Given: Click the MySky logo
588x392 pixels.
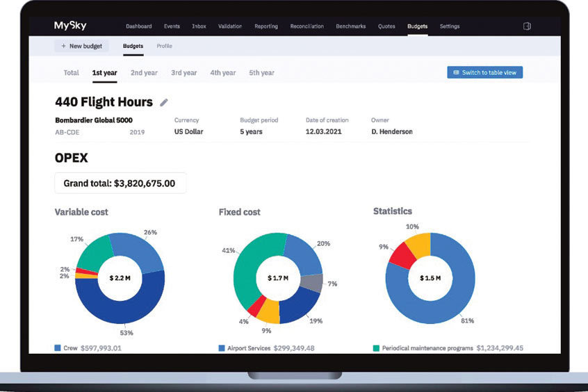Looking at the screenshot, I should [x=70, y=26].
